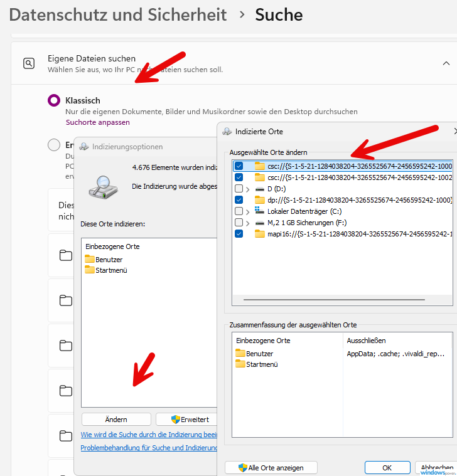
Task: Uncheck the mapi16:// location checkbox
Action: [239, 234]
